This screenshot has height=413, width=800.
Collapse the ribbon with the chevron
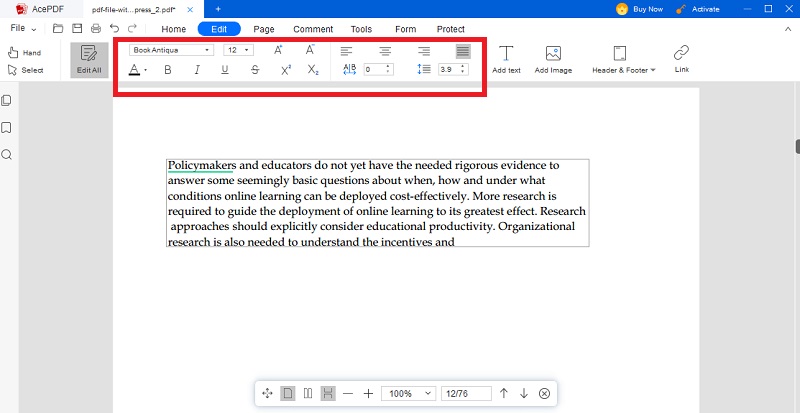[x=787, y=29]
